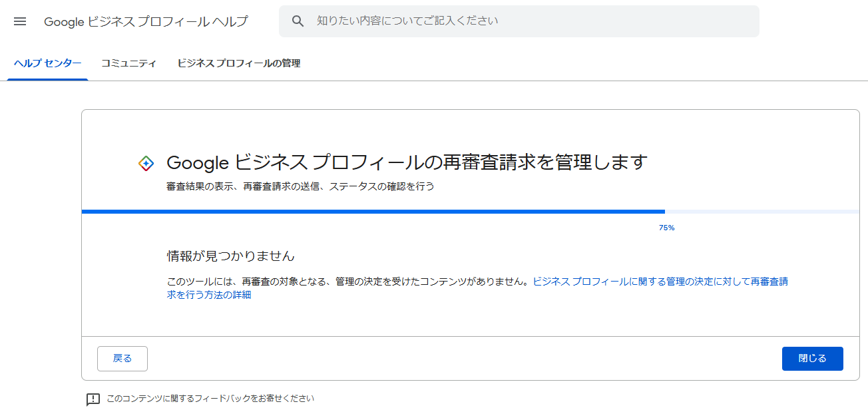
Task: Select the search field icon to start searching
Action: [298, 21]
